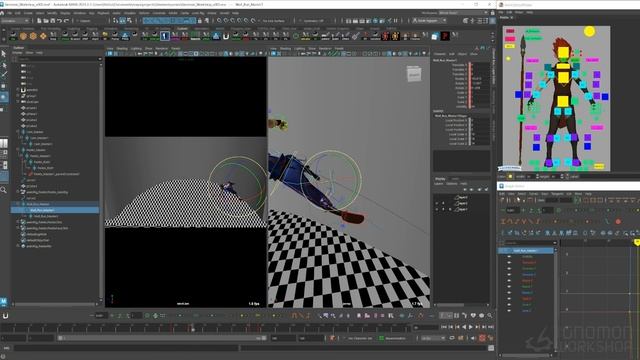The image size is (640, 360).
Task: Click the red circle icon in Graph Editor toolbar
Action: click(x=618, y=222)
